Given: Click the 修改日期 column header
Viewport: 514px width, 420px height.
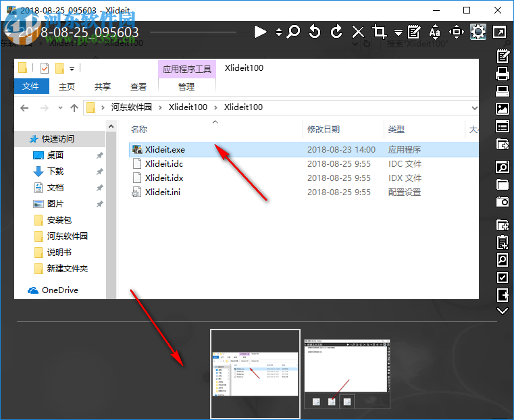Looking at the screenshot, I should (x=324, y=130).
